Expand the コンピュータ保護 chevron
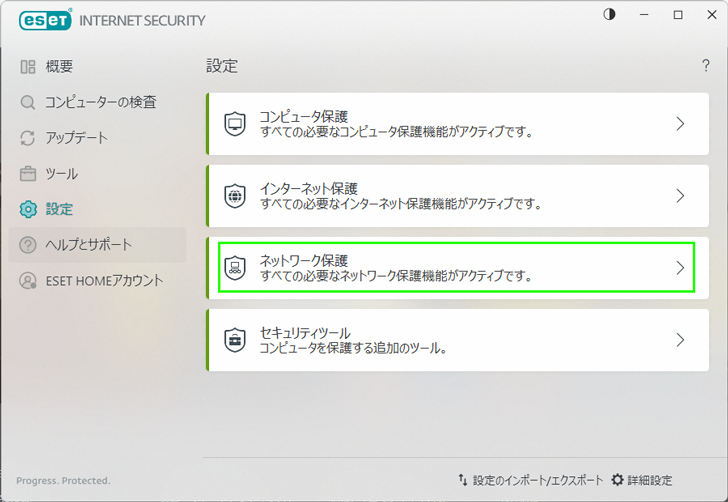 click(x=680, y=124)
